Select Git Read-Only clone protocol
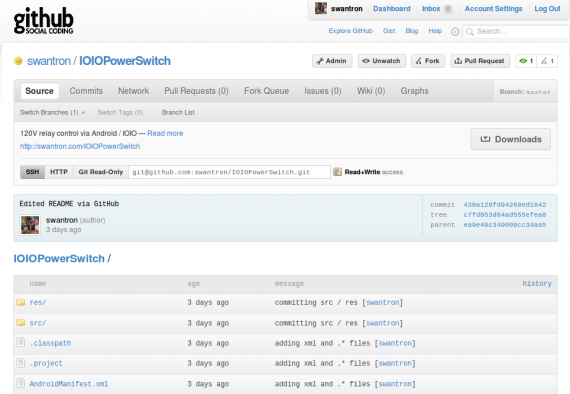This screenshot has height=394, width=570. coord(101,172)
